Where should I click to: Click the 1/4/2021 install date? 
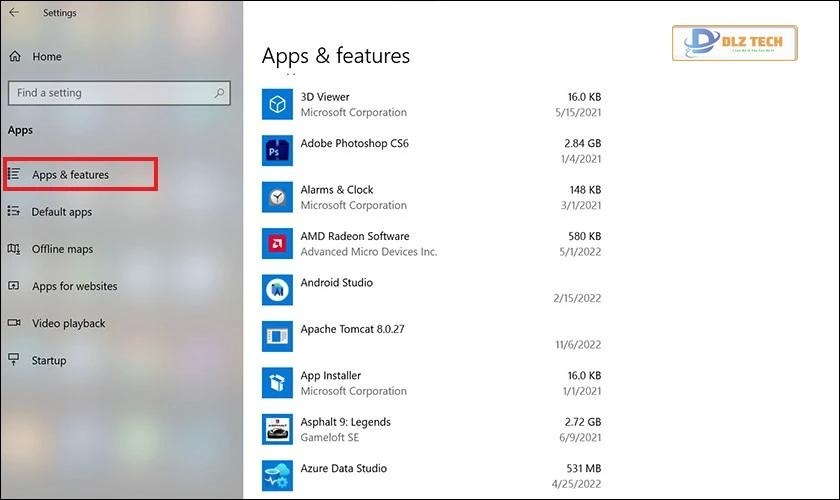581,159
